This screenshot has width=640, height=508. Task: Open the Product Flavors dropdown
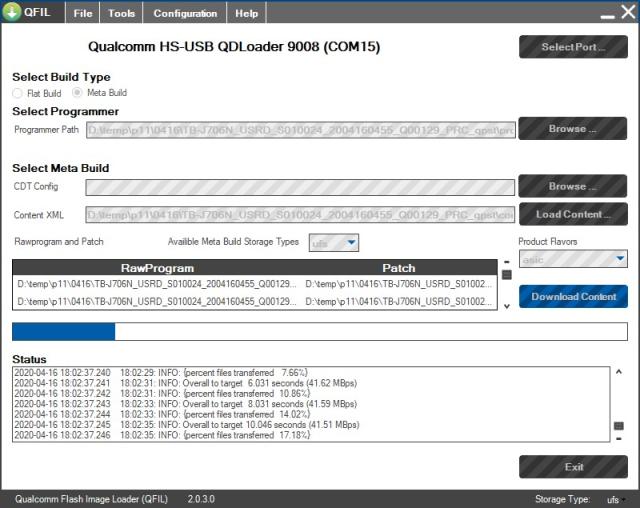[573, 259]
